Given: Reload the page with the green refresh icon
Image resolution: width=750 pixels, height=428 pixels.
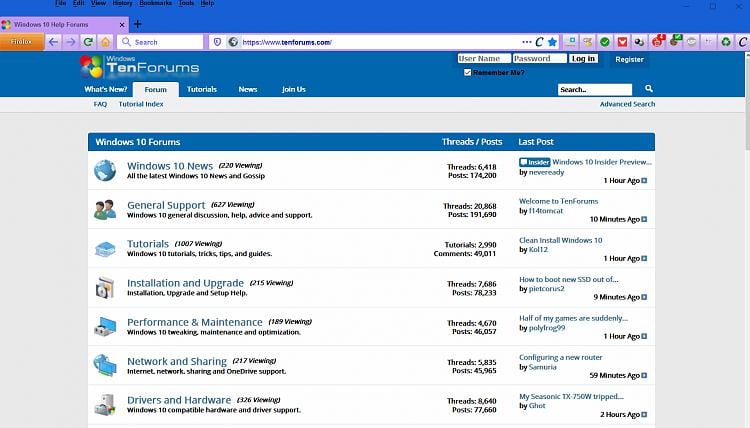Looking at the screenshot, I should pyautogui.click(x=88, y=42).
